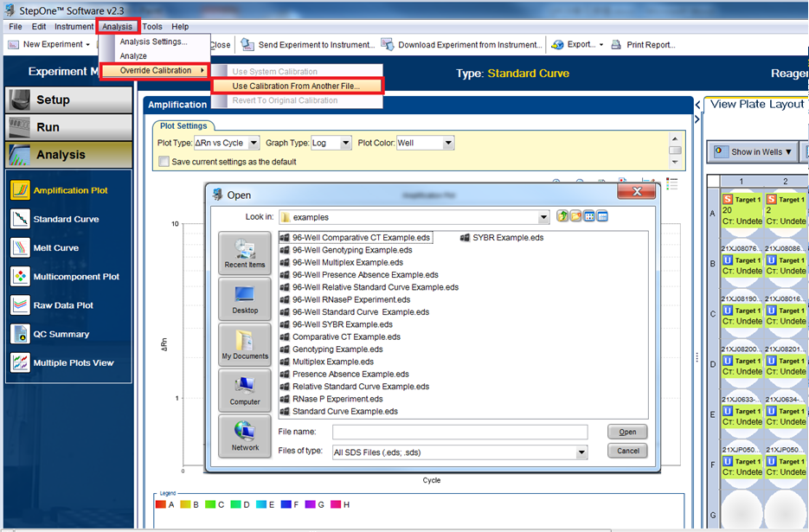Go to Computer location in Open dialog
The image size is (809, 532).
[x=245, y=391]
